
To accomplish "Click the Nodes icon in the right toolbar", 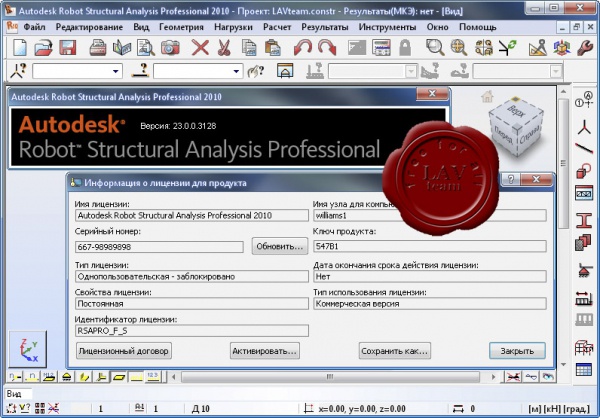I will [x=584, y=127].
